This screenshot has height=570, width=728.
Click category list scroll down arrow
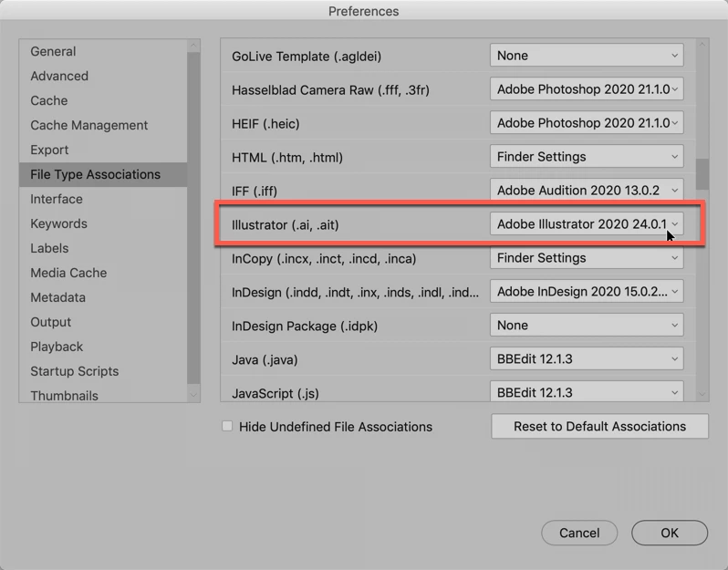(x=193, y=395)
